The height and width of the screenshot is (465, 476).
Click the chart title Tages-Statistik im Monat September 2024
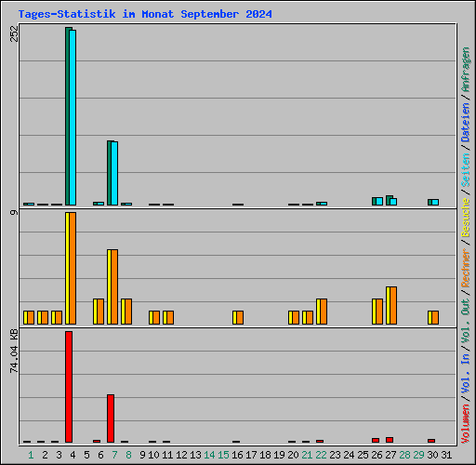click(x=145, y=14)
